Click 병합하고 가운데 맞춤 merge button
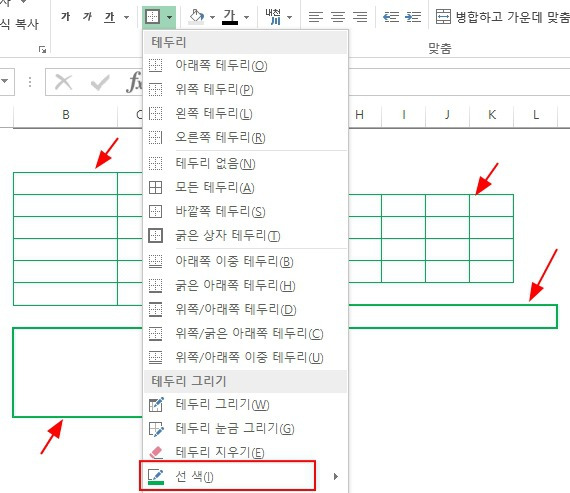 (503, 17)
